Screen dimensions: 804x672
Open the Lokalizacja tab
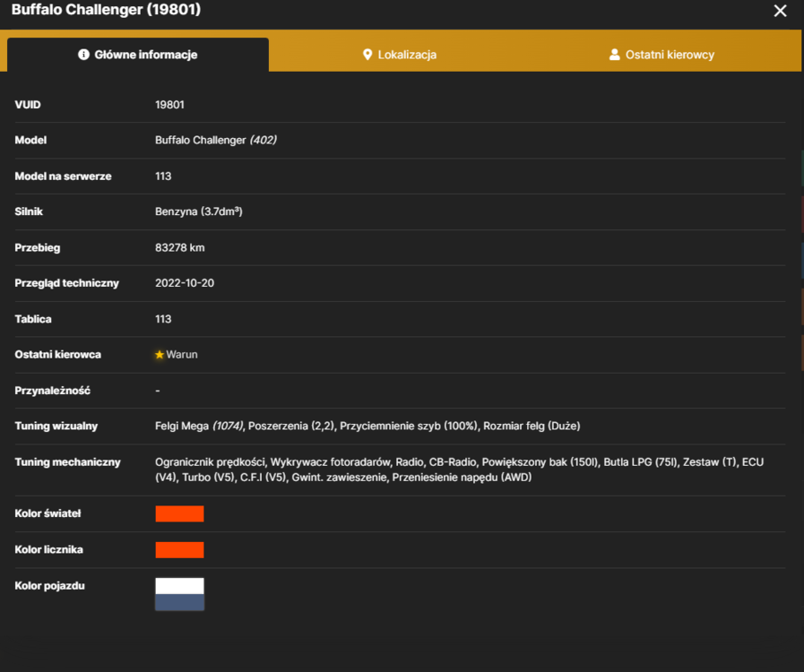pyautogui.click(x=400, y=55)
